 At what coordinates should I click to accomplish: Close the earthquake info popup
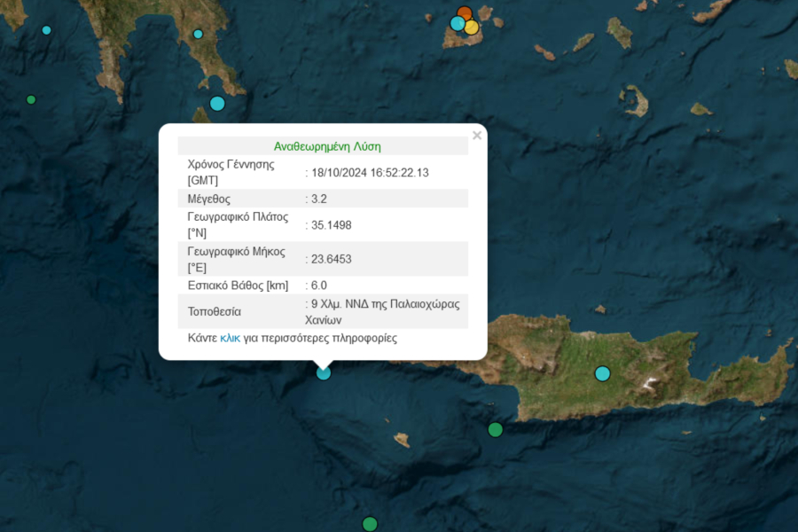477,136
